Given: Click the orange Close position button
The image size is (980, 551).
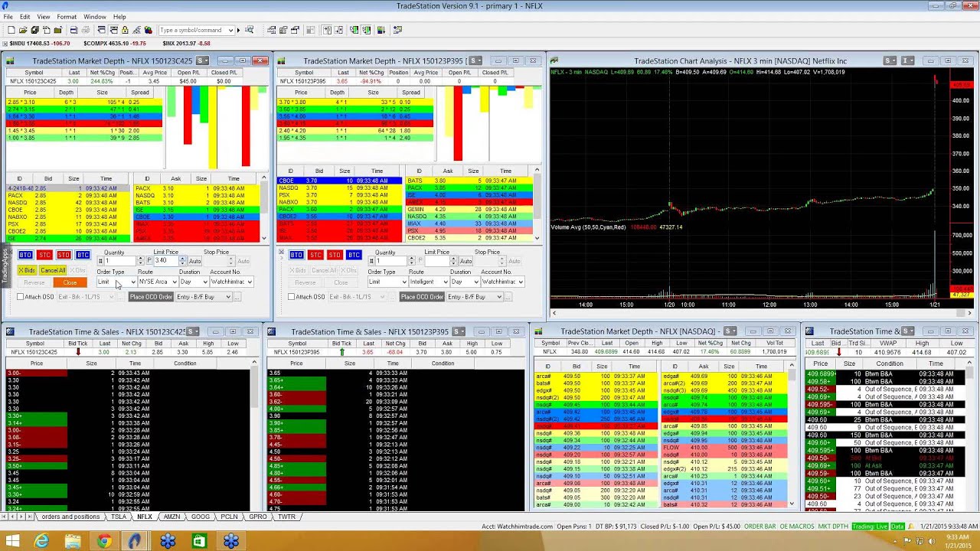Looking at the screenshot, I should pyautogui.click(x=70, y=282).
